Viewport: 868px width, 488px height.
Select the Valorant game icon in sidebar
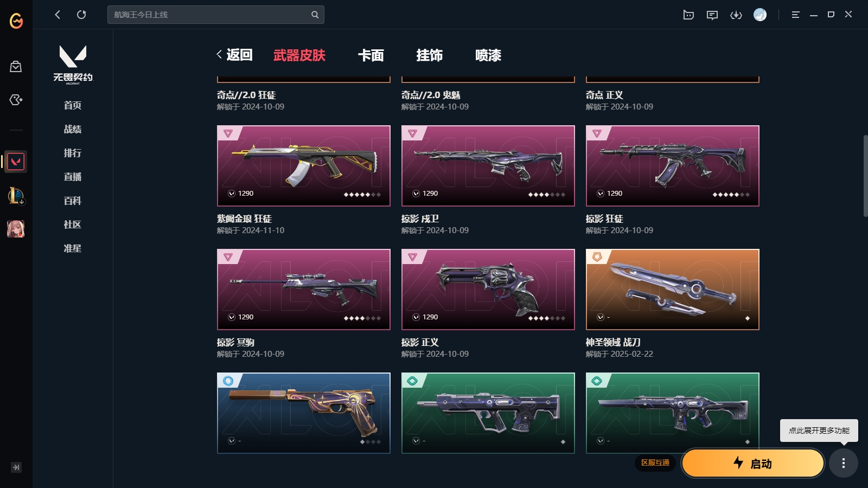point(16,162)
